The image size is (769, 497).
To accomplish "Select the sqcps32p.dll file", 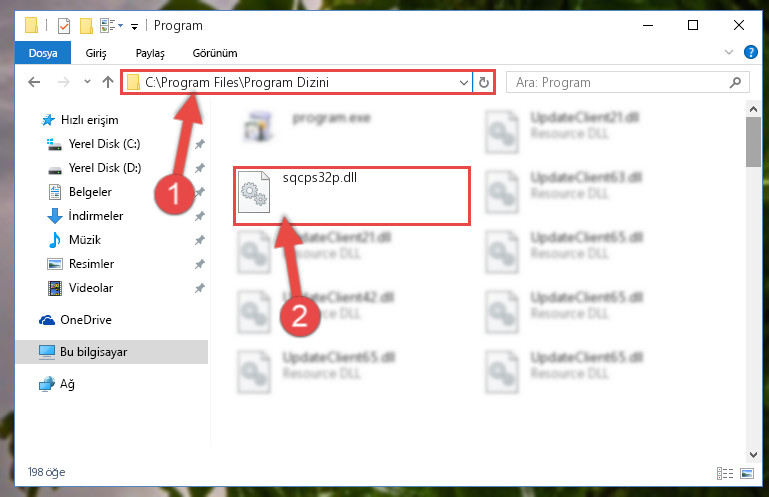I will (x=352, y=196).
